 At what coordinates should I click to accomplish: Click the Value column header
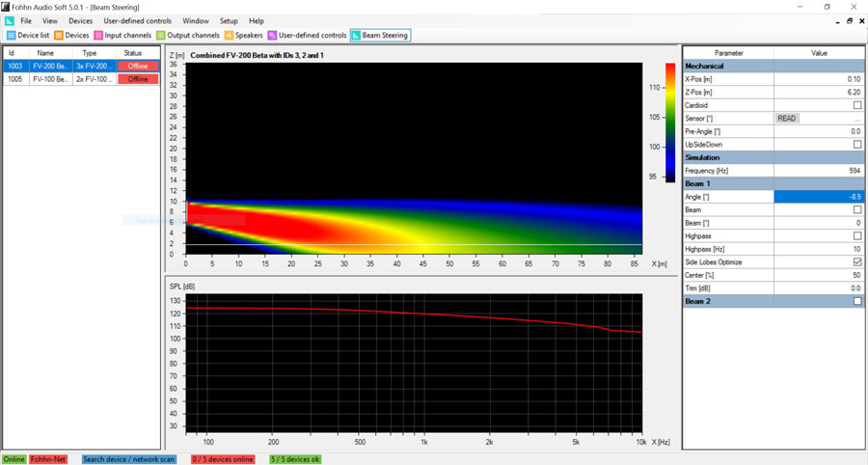(819, 53)
